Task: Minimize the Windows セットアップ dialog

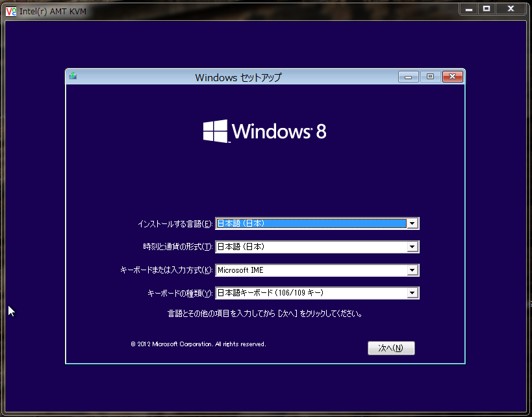Action: 408,77
